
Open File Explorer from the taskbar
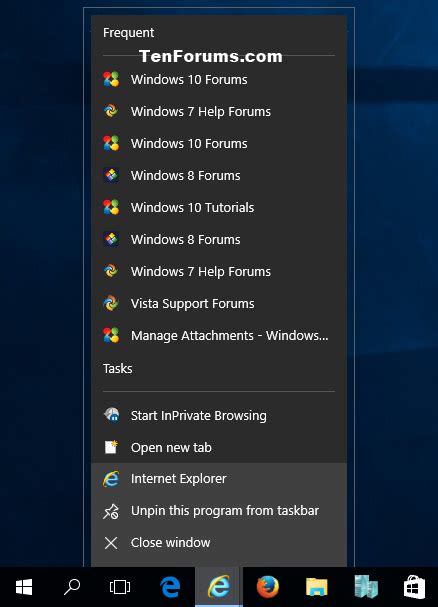(x=316, y=587)
